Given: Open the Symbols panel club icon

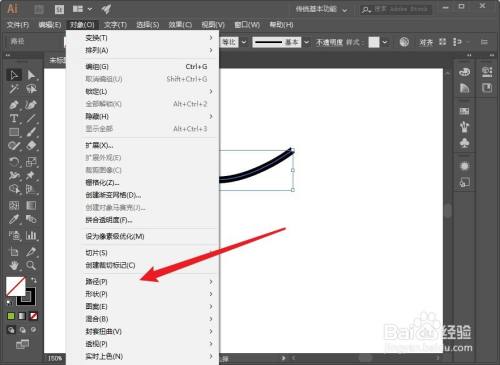Looking at the screenshot, I should tap(464, 143).
